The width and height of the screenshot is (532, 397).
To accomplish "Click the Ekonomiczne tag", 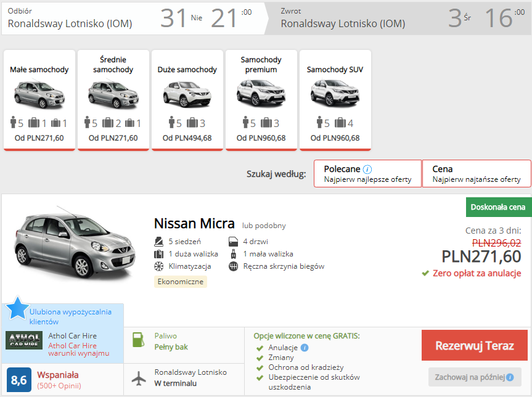I will pos(181,282).
